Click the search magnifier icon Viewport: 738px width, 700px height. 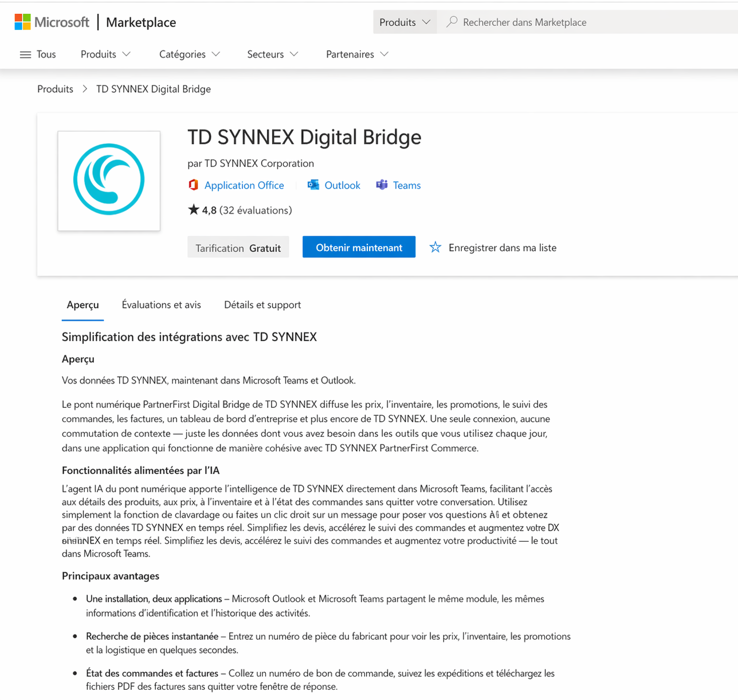pyautogui.click(x=452, y=22)
